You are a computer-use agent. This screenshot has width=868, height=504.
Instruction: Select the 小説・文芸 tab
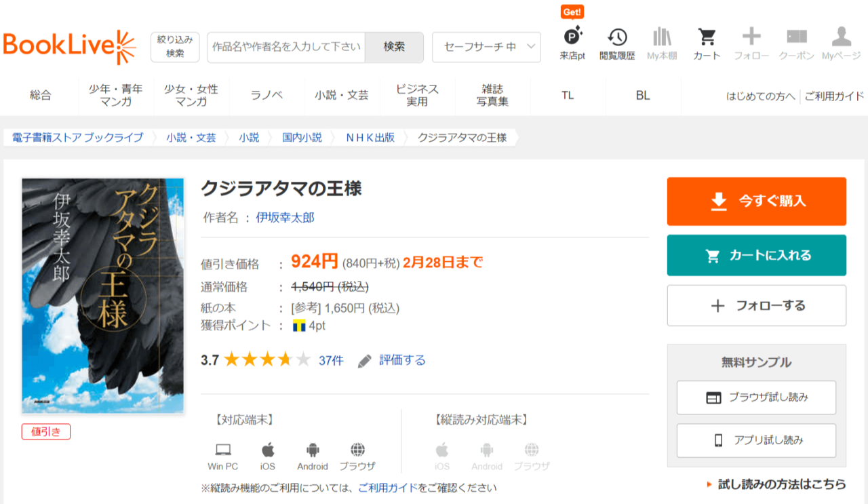click(342, 96)
